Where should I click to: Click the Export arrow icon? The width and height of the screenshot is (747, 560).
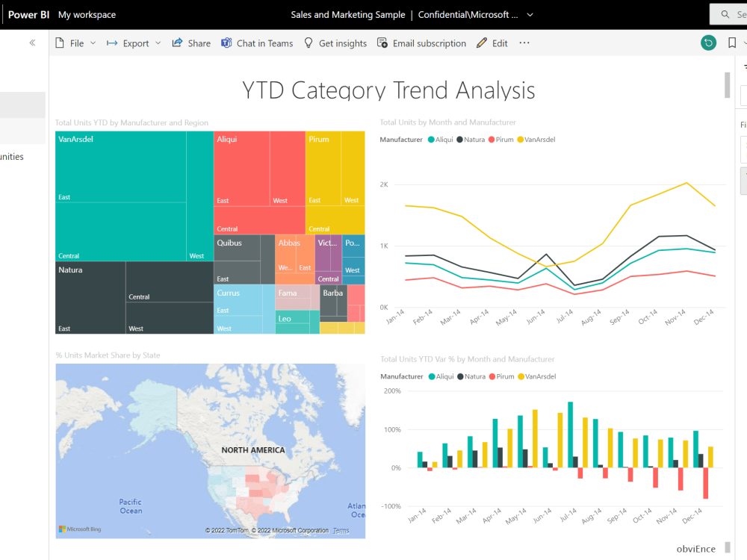click(112, 43)
